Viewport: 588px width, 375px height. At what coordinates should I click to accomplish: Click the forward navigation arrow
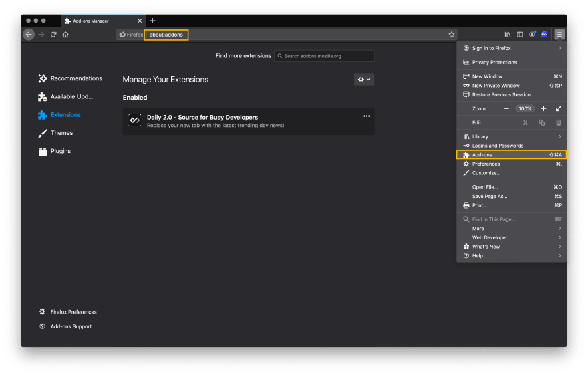41,35
